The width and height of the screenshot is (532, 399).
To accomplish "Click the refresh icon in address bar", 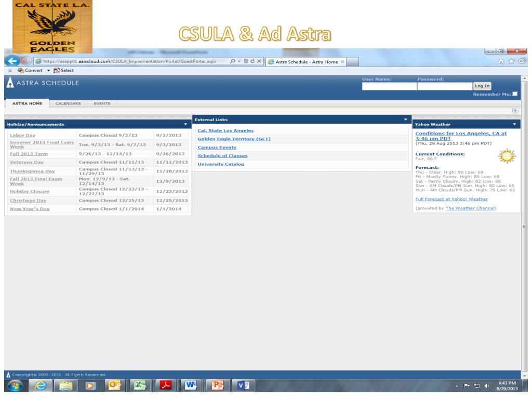I will click(x=252, y=61).
